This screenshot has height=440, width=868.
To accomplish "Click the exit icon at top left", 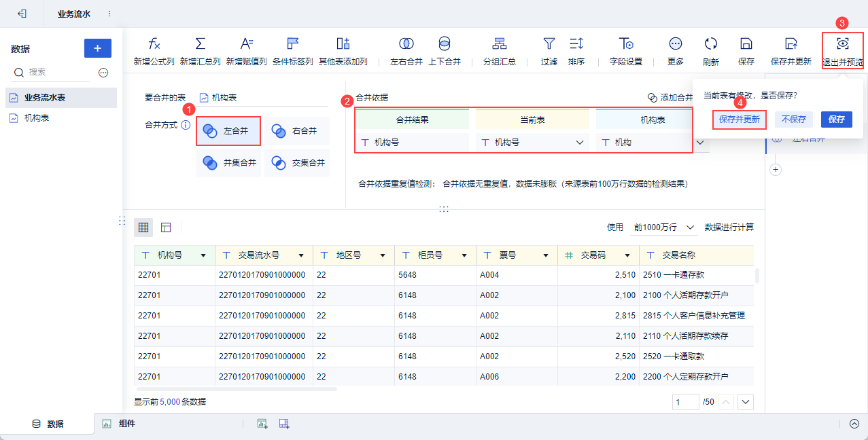I will [x=22, y=14].
